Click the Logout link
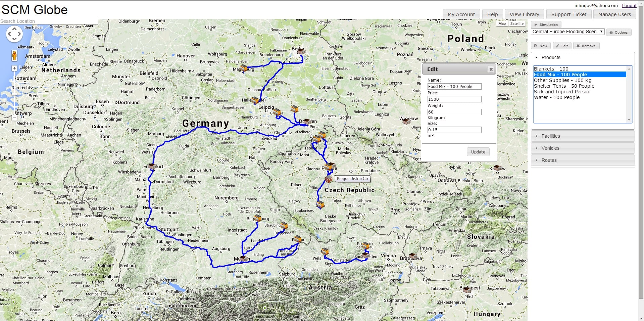 tap(629, 5)
